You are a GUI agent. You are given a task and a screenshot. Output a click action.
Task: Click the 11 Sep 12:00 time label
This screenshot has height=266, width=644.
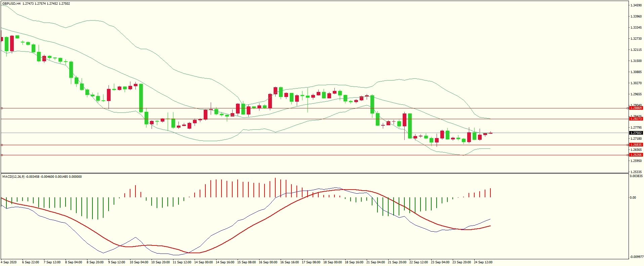click(x=182, y=262)
